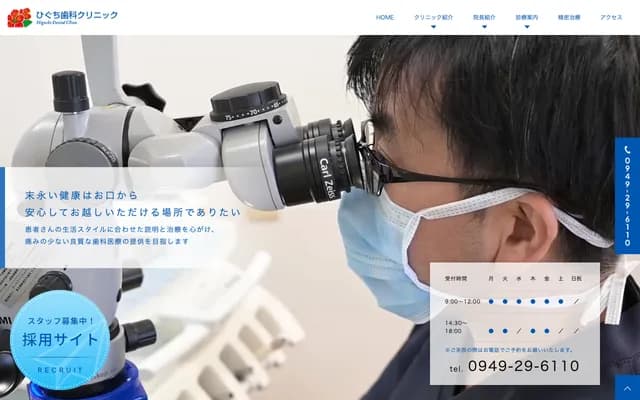This screenshot has width=640, height=400.
Task: Click the ひぐち歯科クリニック site title
Action: point(77,15)
